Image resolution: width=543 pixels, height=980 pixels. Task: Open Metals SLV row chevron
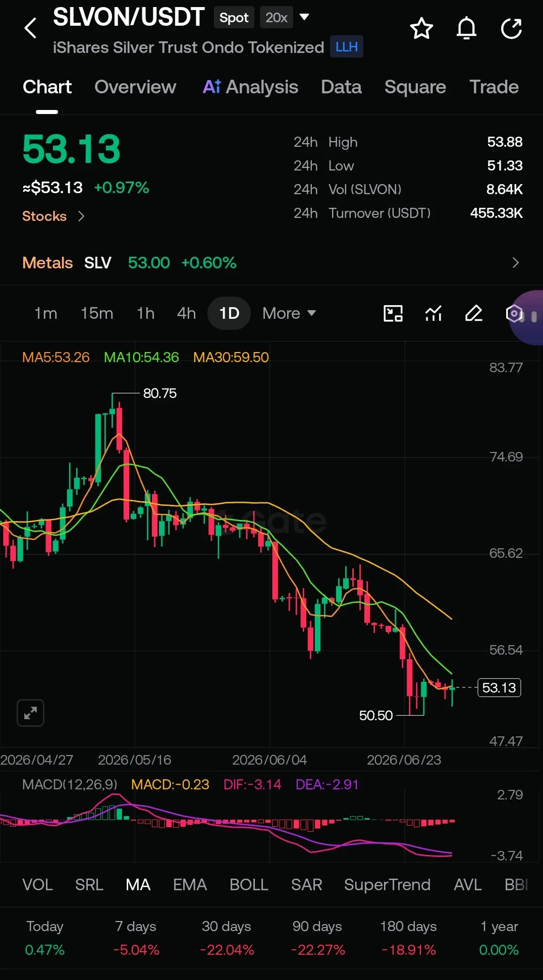(515, 263)
